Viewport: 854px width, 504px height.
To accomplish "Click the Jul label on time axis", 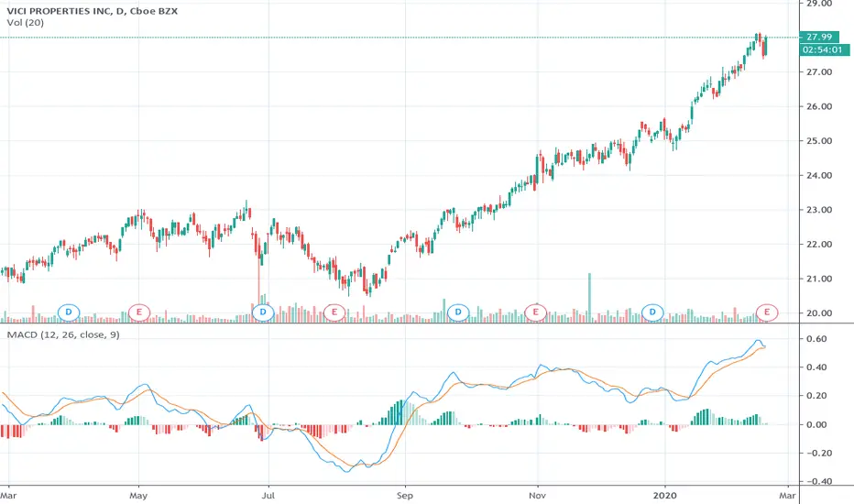I will coord(268,495).
